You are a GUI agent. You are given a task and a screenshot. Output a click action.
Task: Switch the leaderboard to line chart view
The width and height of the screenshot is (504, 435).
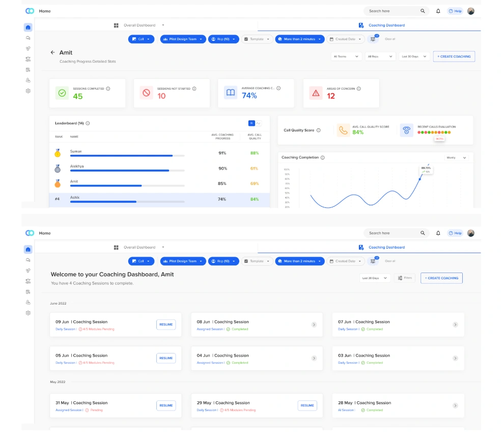tap(258, 123)
